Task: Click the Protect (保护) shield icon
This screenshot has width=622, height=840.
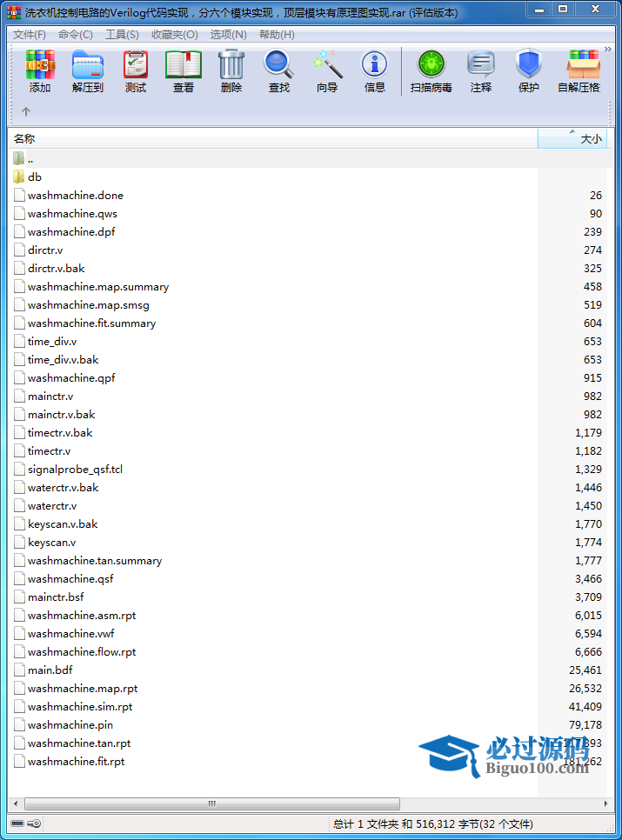Action: [x=529, y=70]
